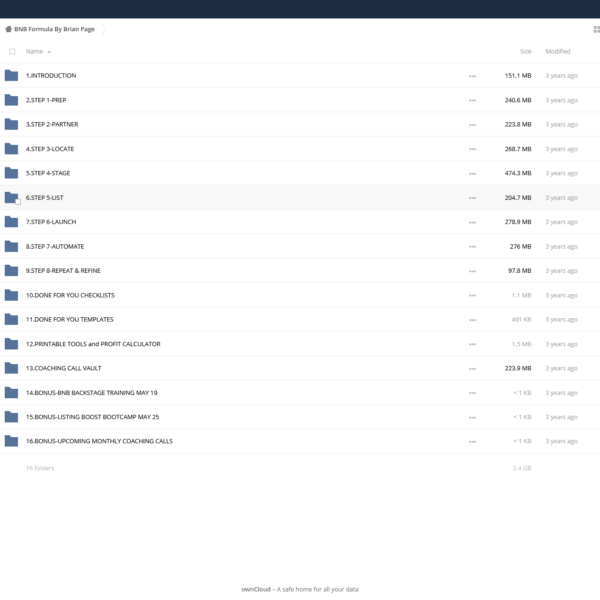The image size is (600, 600).
Task: Open the 6.STEP 5-LIST folder name
Action: 44,198
